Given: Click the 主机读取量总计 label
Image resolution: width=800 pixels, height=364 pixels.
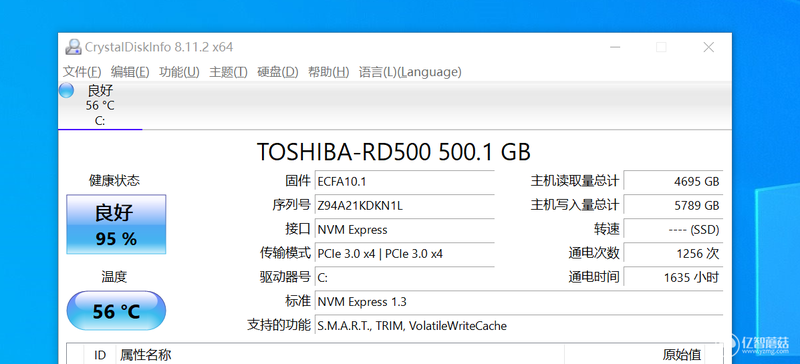Looking at the screenshot, I should (575, 181).
